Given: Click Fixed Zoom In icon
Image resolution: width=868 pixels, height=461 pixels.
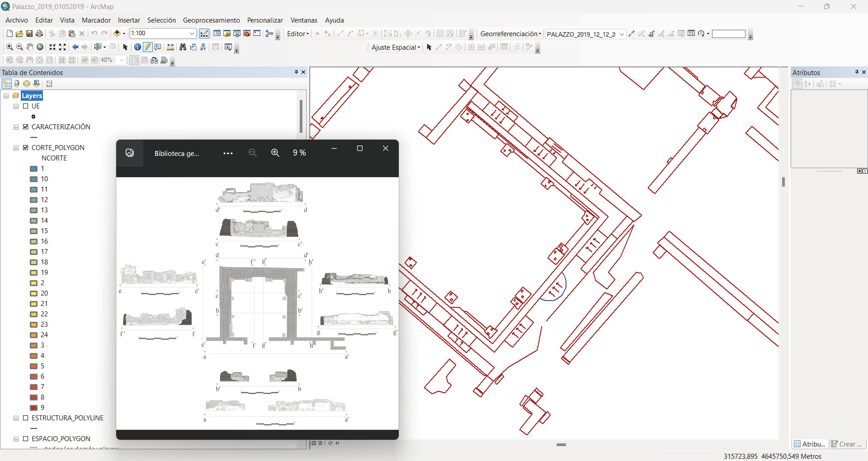Looking at the screenshot, I should [x=52, y=47].
